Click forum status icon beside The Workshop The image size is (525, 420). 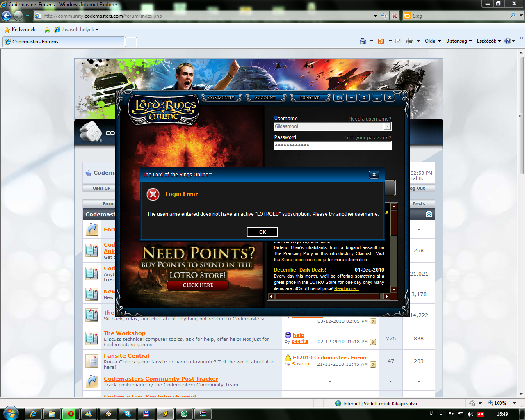pyautogui.click(x=92, y=338)
